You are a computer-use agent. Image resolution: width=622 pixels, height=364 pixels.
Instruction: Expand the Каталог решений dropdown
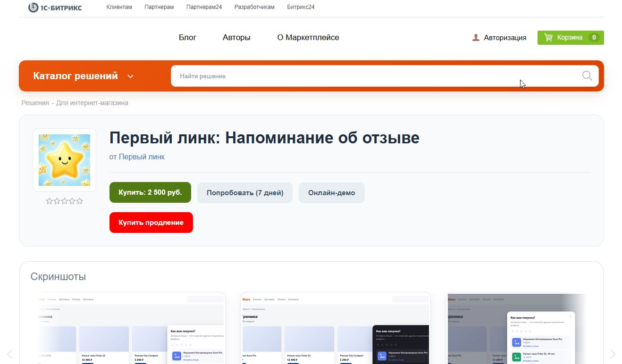[x=84, y=76]
